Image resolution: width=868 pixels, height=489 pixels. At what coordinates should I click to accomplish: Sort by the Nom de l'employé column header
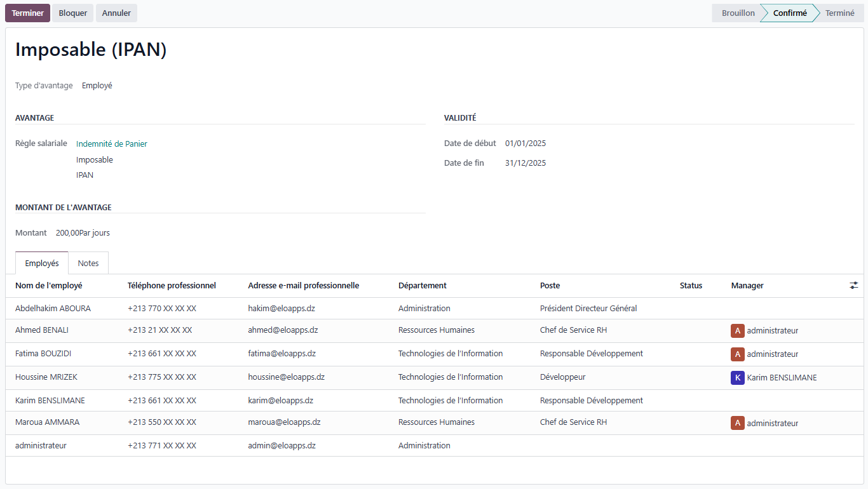click(x=49, y=286)
